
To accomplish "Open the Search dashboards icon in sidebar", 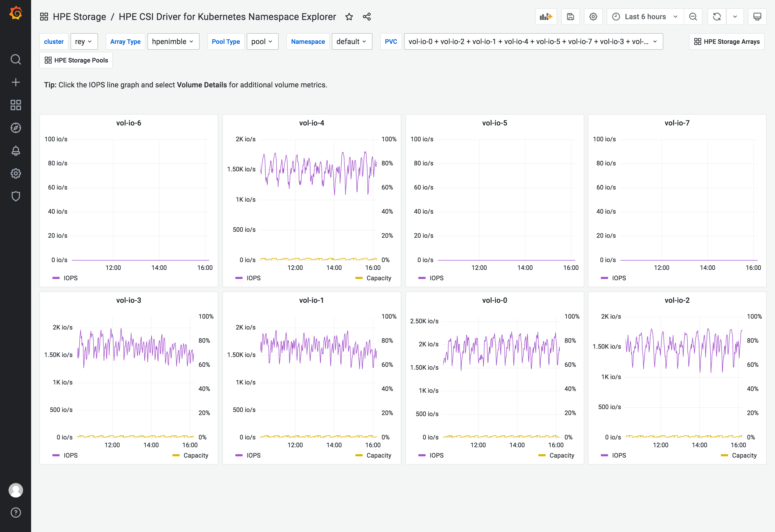I will (16, 59).
